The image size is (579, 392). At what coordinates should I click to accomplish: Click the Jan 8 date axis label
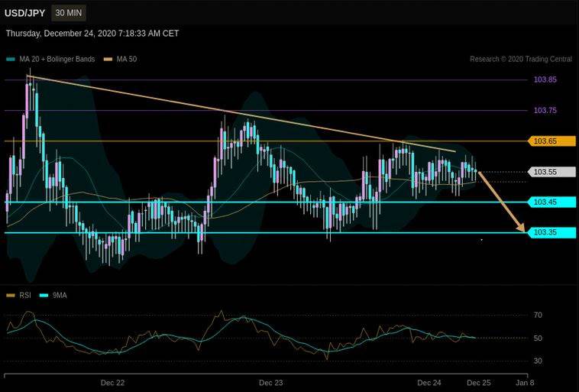[525, 383]
